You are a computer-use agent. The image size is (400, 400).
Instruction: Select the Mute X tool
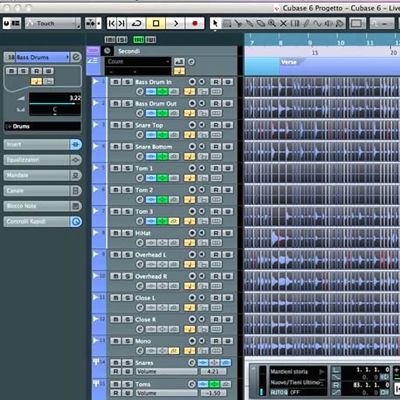pyautogui.click(x=283, y=24)
